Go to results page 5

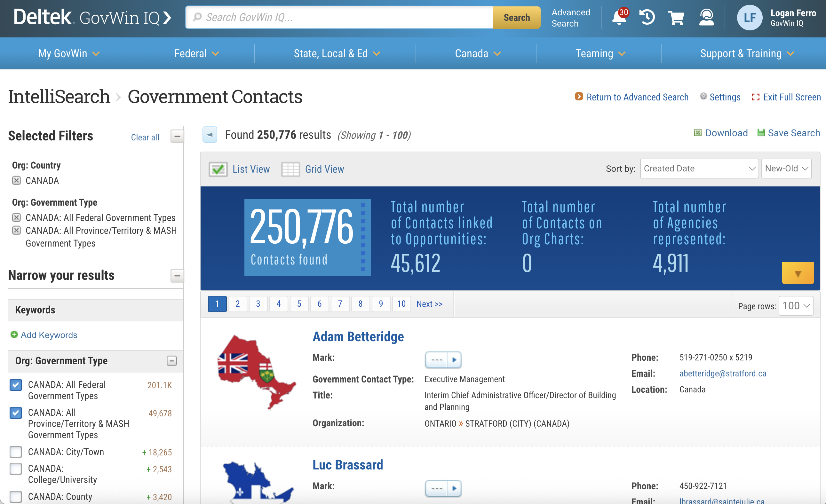pos(299,303)
